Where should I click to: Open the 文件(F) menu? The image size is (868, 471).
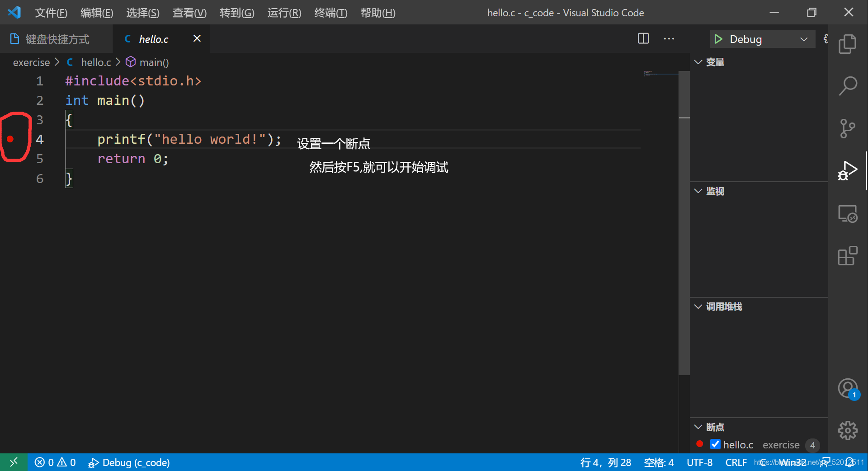[x=51, y=13]
